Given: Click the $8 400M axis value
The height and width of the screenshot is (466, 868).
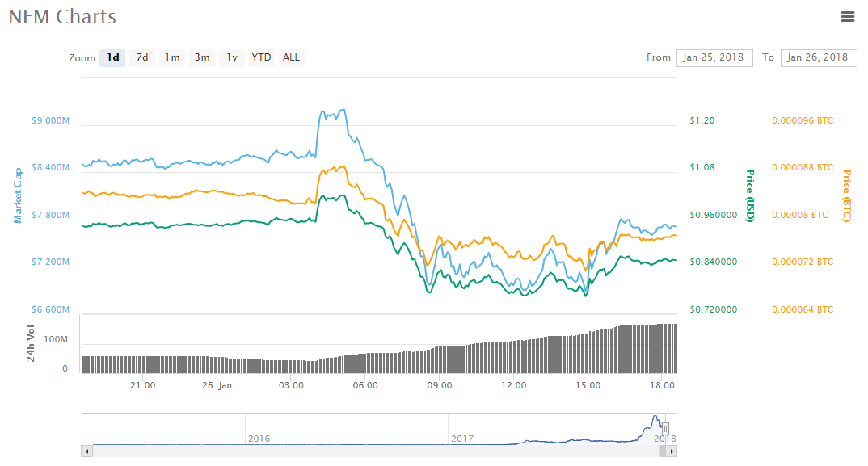Looking at the screenshot, I should 50,168.
